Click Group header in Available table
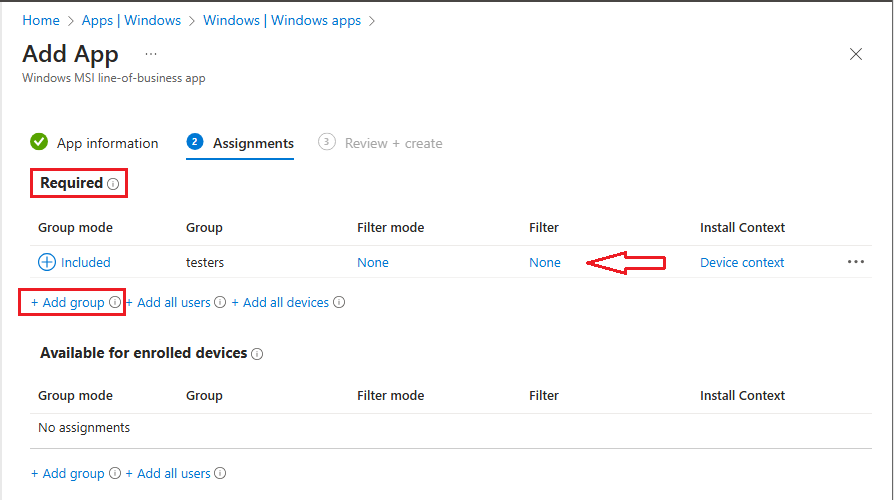 pyautogui.click(x=204, y=396)
